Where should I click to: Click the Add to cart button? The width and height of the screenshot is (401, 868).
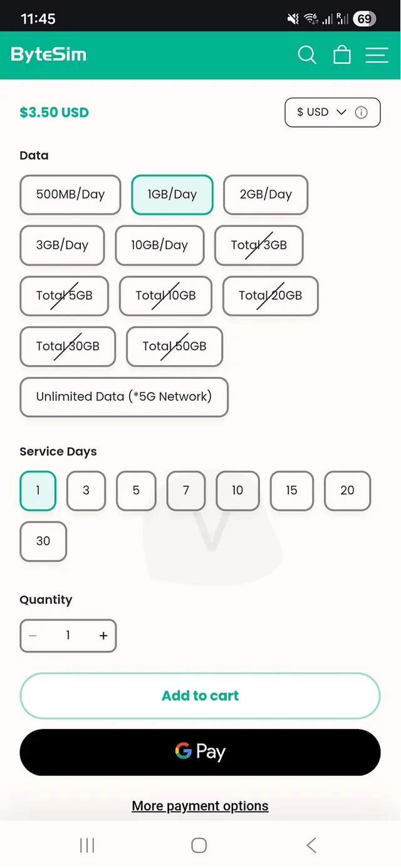[200, 696]
